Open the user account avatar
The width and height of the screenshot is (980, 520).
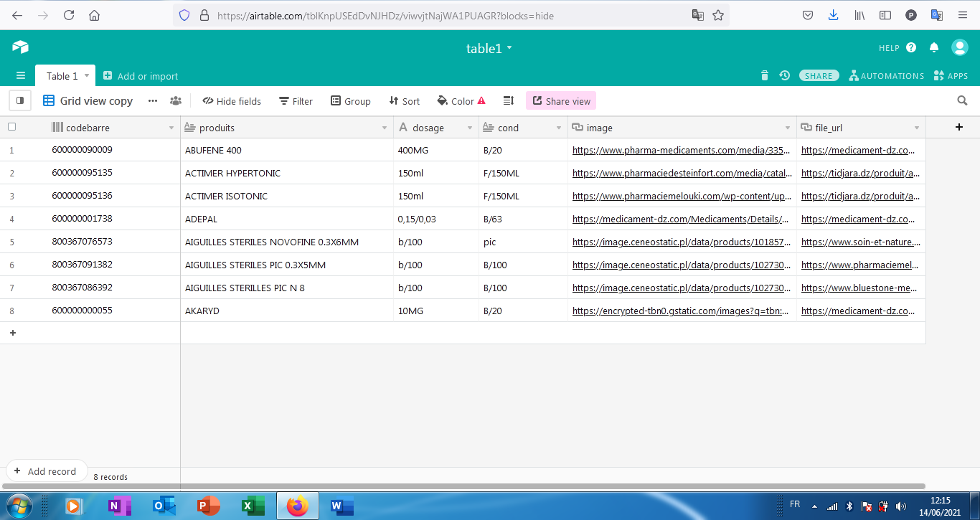[x=960, y=47]
